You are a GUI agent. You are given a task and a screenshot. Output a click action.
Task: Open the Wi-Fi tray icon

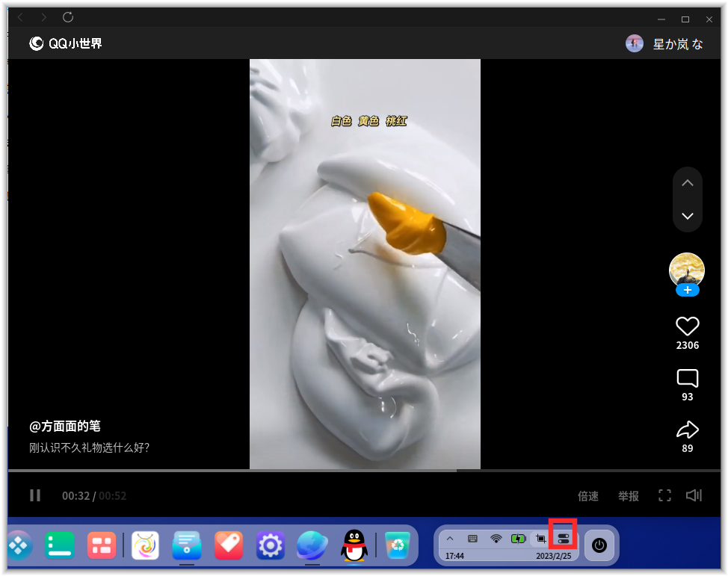[x=496, y=536]
